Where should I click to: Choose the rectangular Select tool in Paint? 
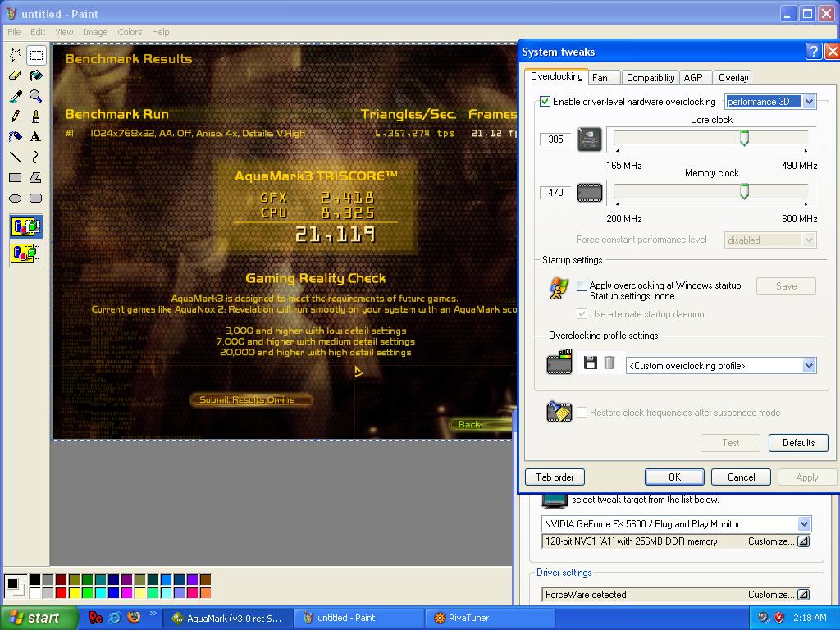36,55
